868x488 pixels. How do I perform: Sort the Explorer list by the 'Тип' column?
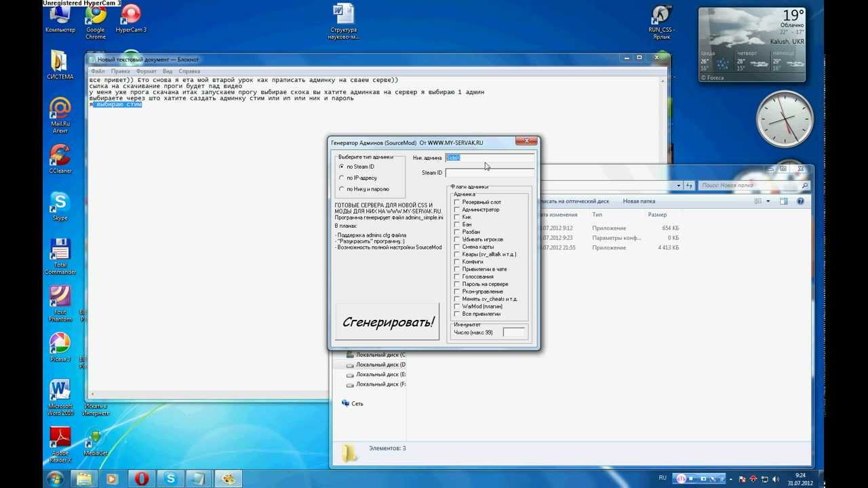(597, 215)
